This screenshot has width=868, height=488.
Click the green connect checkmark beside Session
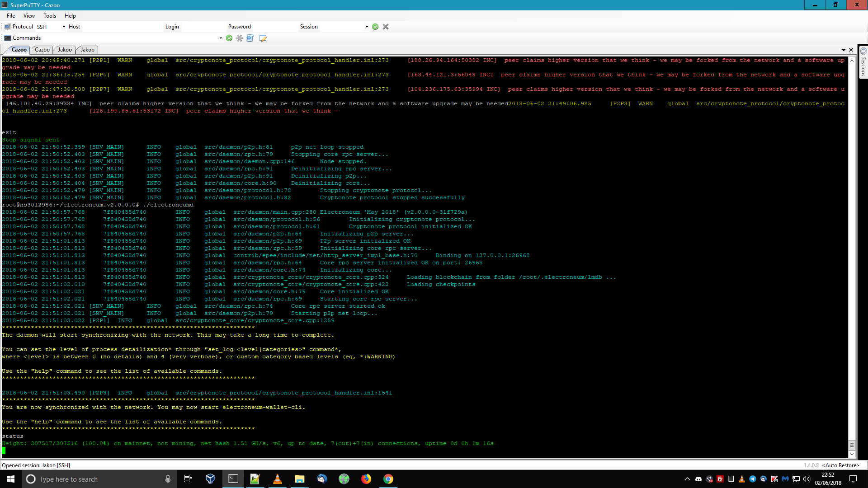click(375, 27)
